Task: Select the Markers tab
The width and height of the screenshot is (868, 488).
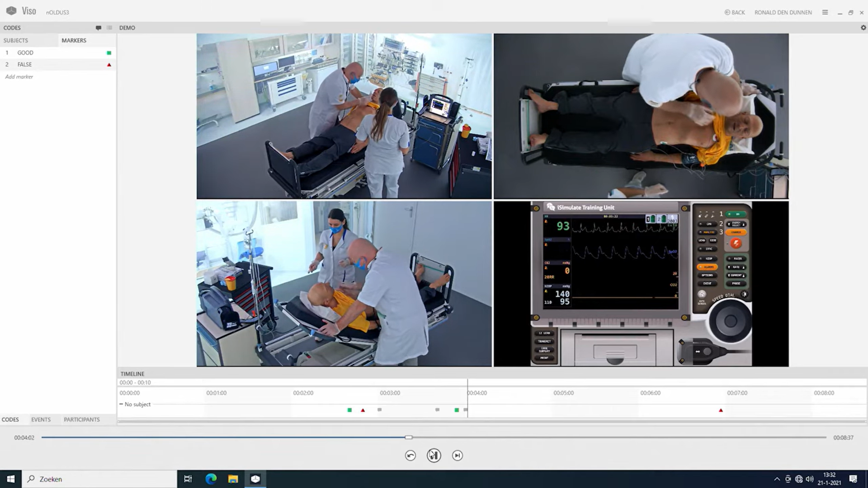Action: [74, 41]
